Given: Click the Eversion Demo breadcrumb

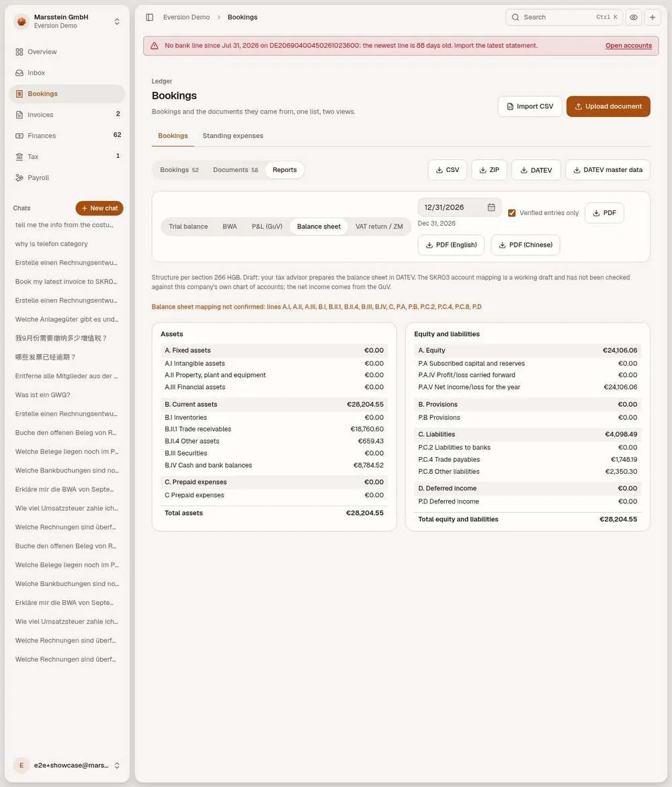Looking at the screenshot, I should coord(186,17).
